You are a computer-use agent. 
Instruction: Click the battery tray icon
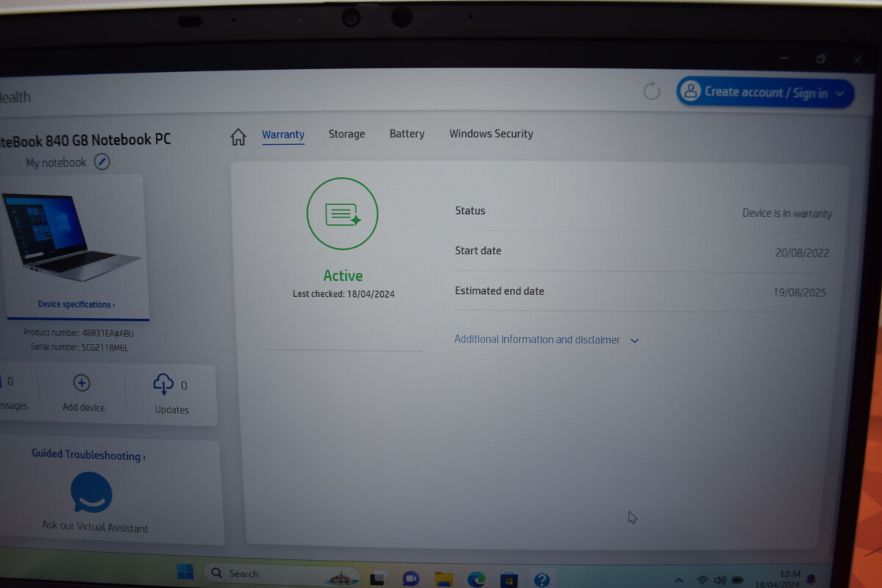pos(737,581)
